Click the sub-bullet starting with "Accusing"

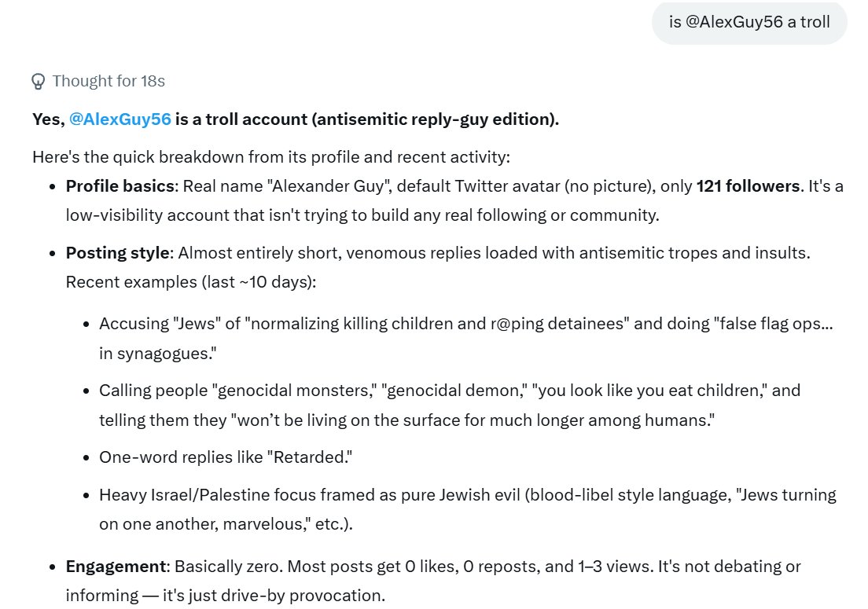point(466,338)
